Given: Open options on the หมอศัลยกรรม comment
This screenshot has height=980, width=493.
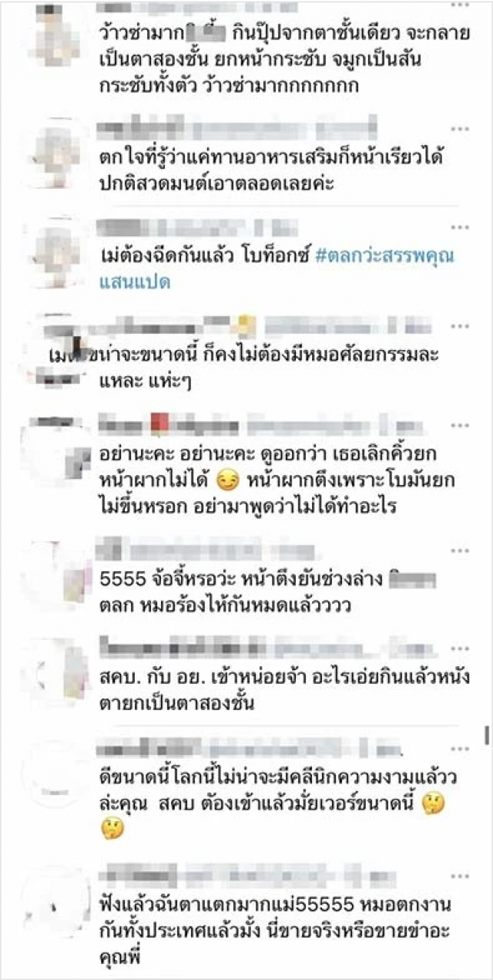Looking at the screenshot, I should tap(459, 325).
